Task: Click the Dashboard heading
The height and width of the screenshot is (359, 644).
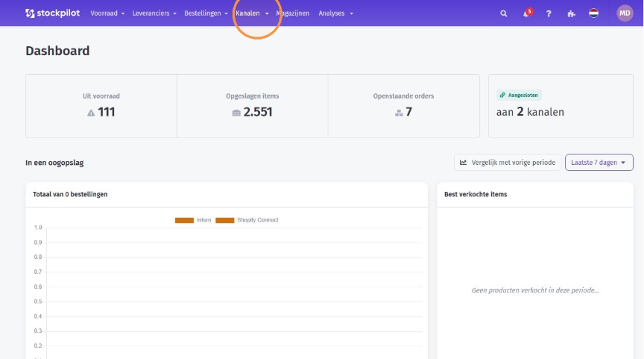Action: point(57,51)
